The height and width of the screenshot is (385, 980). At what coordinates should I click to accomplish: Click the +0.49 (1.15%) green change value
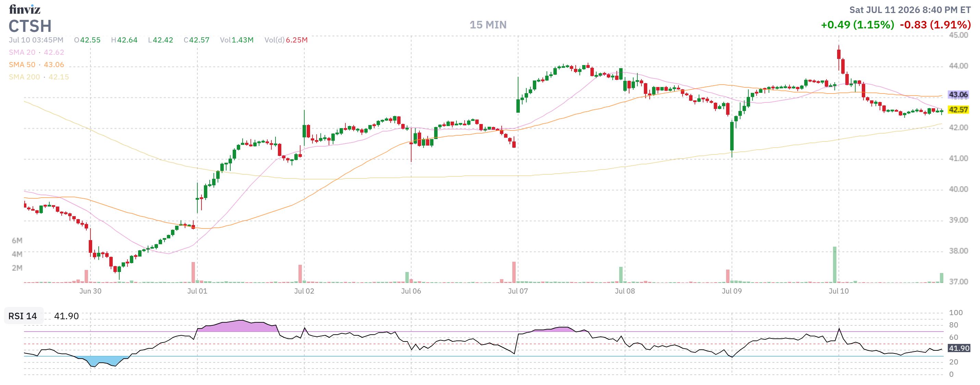(x=857, y=25)
